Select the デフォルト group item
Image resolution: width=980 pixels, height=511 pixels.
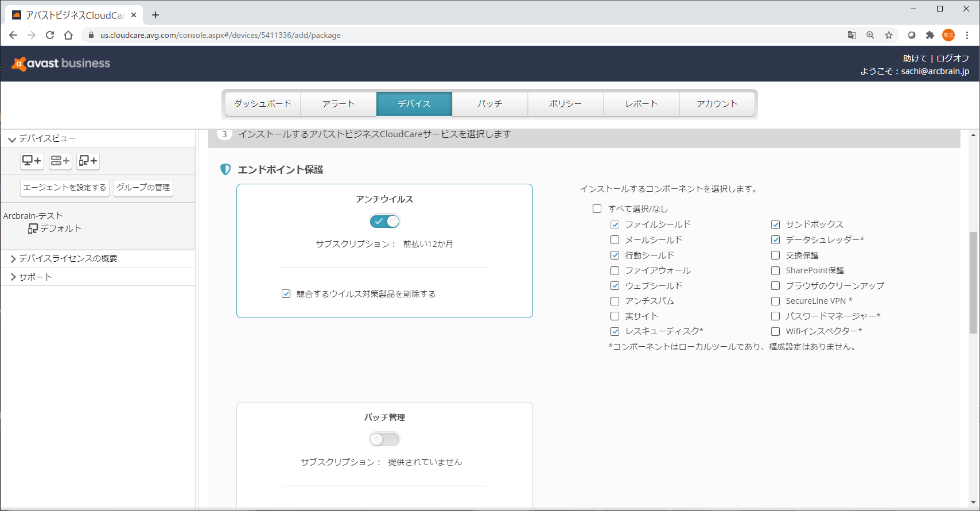click(x=61, y=229)
